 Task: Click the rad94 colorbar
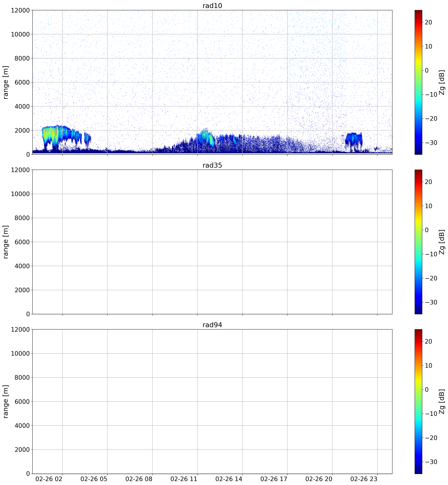pyautogui.click(x=418, y=401)
